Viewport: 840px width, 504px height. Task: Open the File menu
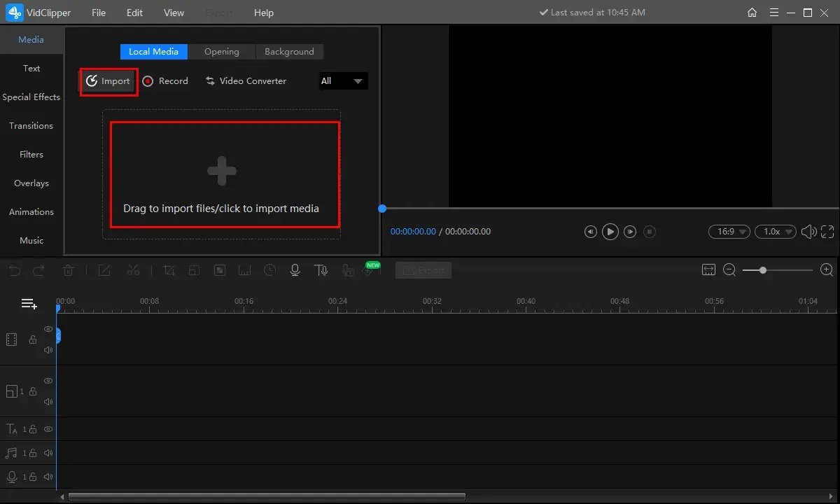99,13
